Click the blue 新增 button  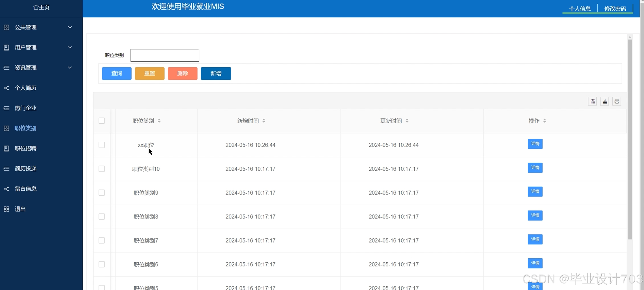click(x=216, y=74)
